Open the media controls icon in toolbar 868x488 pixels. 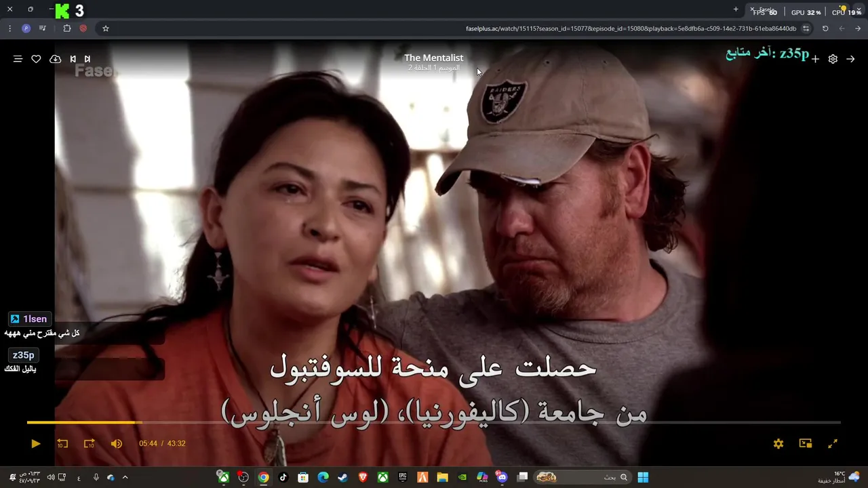(43, 28)
